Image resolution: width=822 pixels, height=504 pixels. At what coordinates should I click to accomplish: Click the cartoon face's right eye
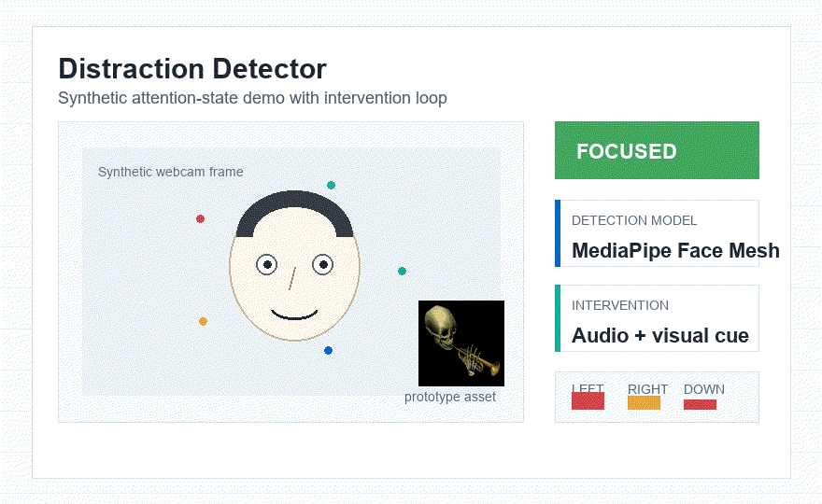323,264
